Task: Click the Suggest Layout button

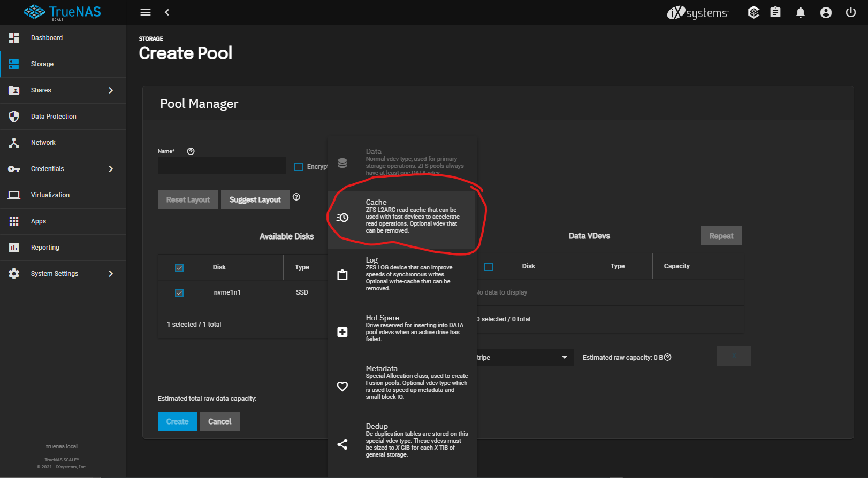Action: 255,199
